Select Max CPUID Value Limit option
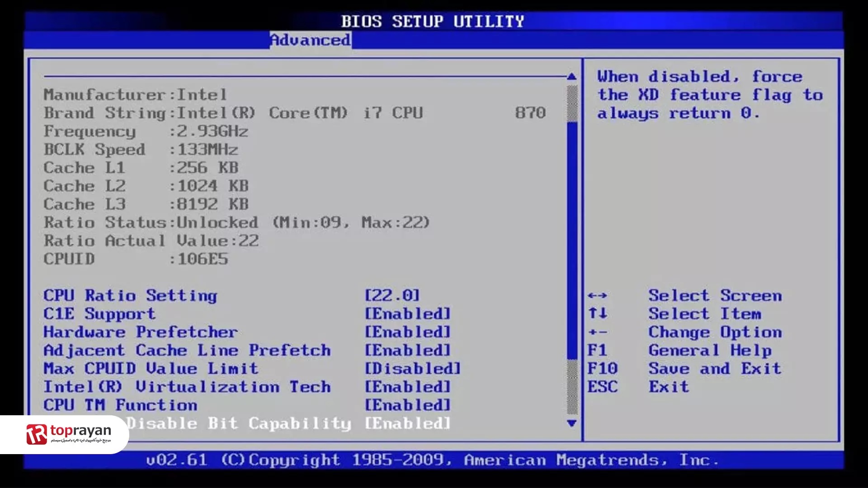The width and height of the screenshot is (868, 488). [151, 368]
